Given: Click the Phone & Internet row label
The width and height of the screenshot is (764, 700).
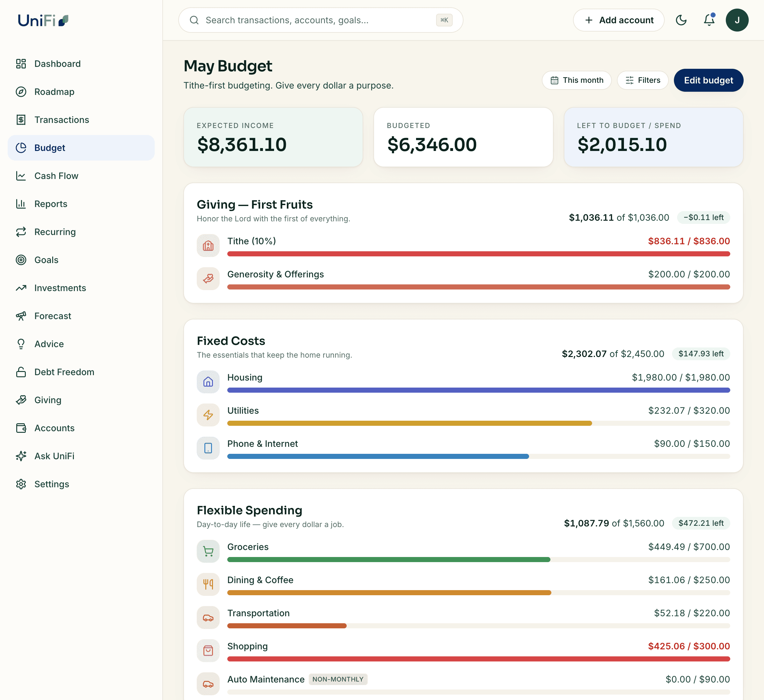Looking at the screenshot, I should (263, 444).
